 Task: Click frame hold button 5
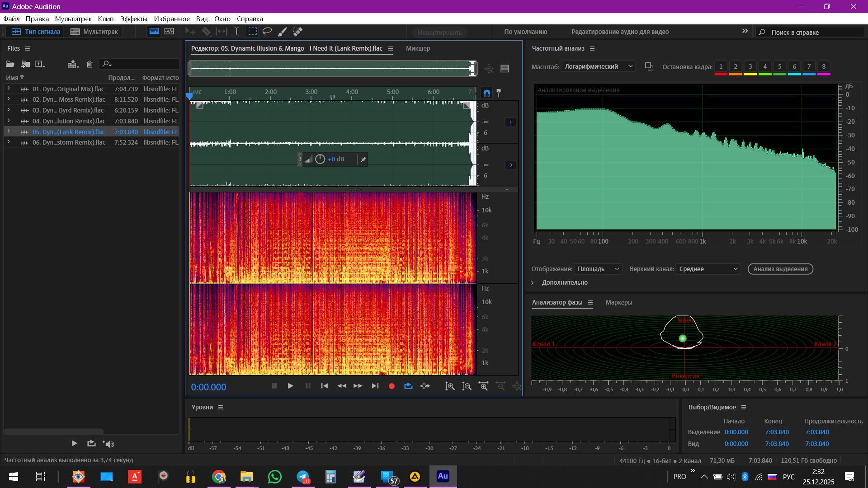point(780,67)
